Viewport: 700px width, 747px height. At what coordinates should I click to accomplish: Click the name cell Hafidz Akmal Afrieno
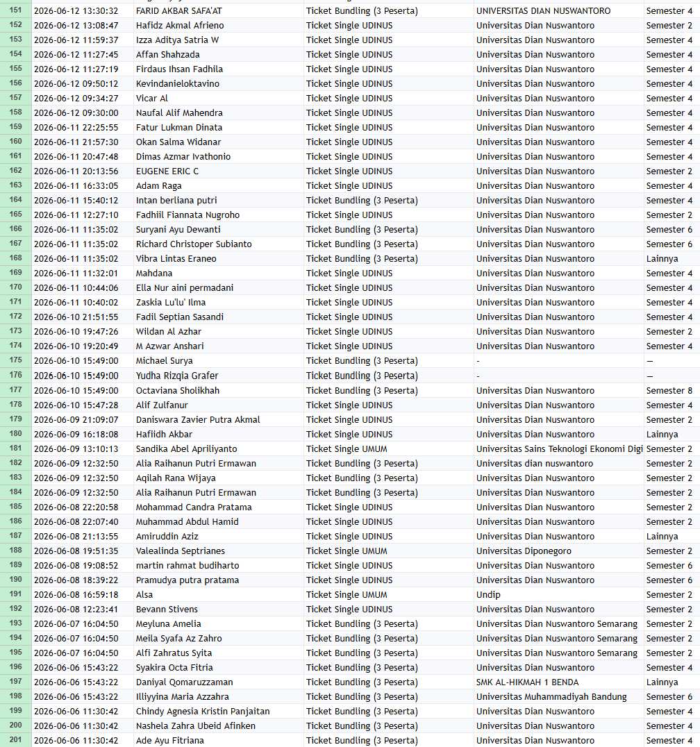coord(219,25)
